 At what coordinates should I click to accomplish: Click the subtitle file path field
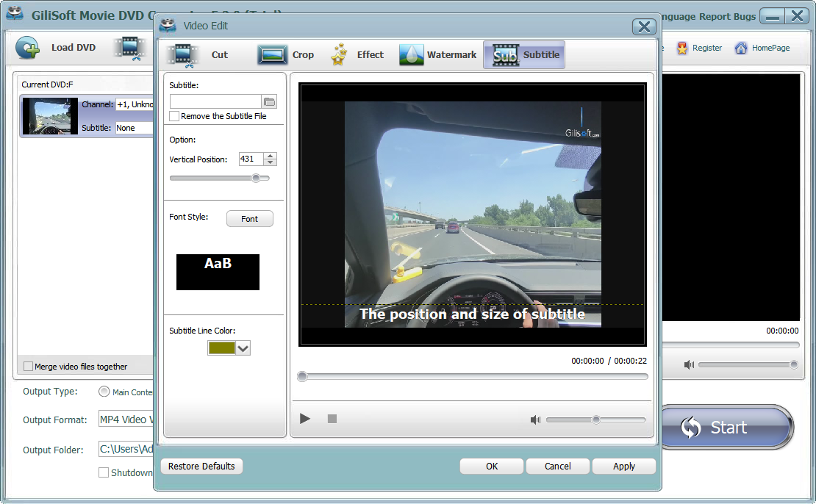[215, 102]
